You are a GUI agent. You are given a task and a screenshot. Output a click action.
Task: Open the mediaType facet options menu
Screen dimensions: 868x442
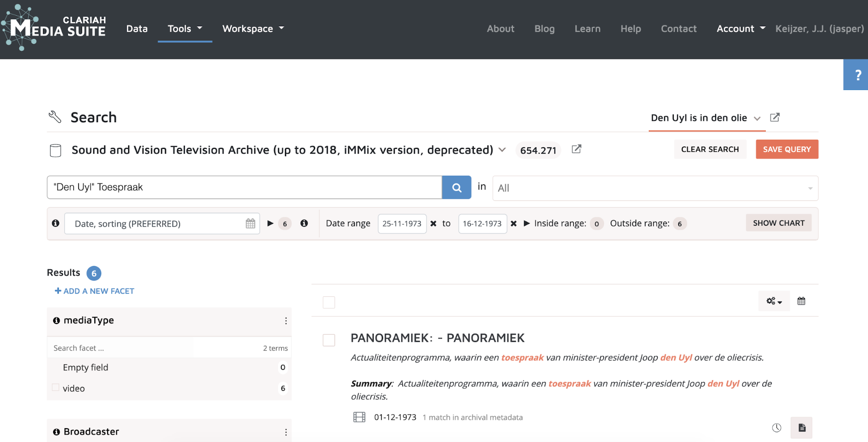286,321
